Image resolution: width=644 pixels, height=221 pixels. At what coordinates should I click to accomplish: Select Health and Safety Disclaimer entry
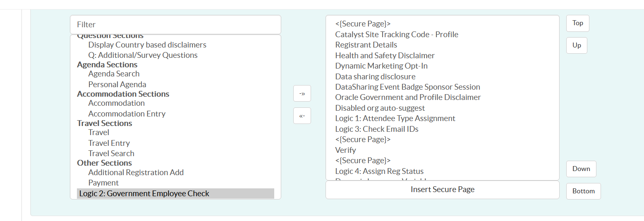coord(385,55)
